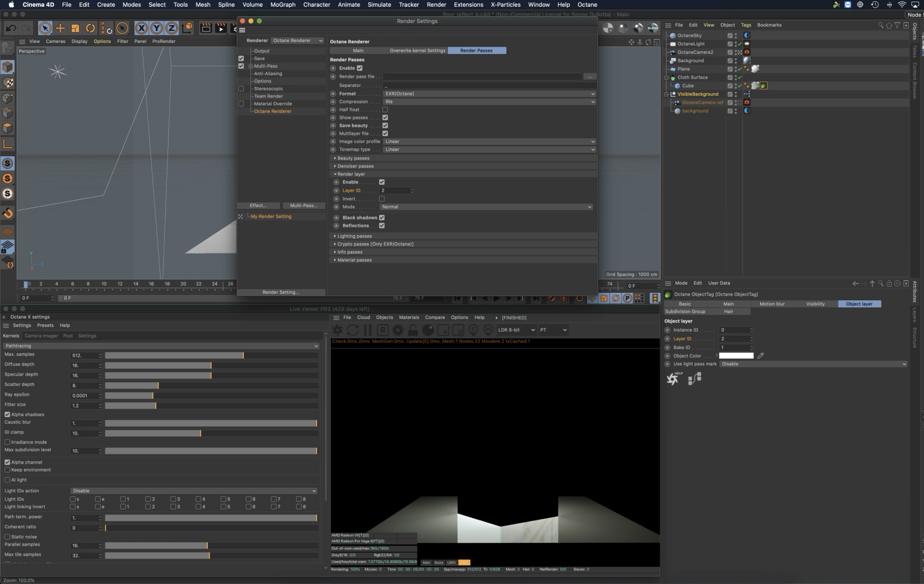Image resolution: width=924 pixels, height=584 pixels.
Task: Pause rendering in Live Viewer
Action: [367, 330]
